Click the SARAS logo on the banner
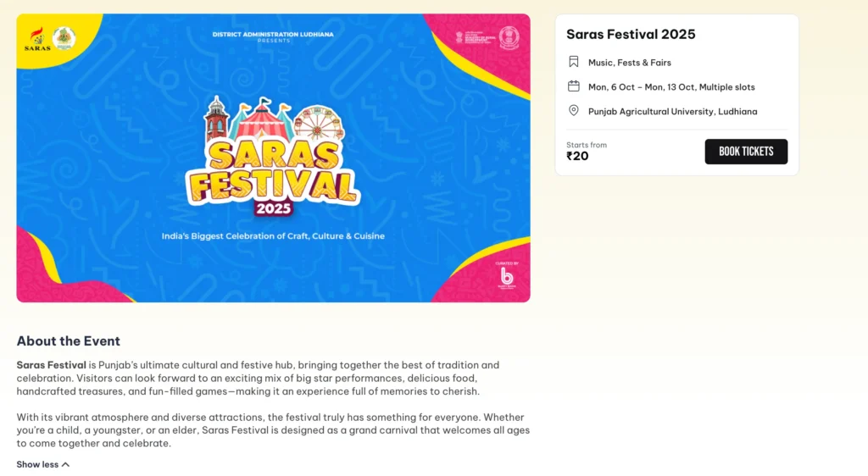The width and height of the screenshot is (868, 476). tap(38, 38)
